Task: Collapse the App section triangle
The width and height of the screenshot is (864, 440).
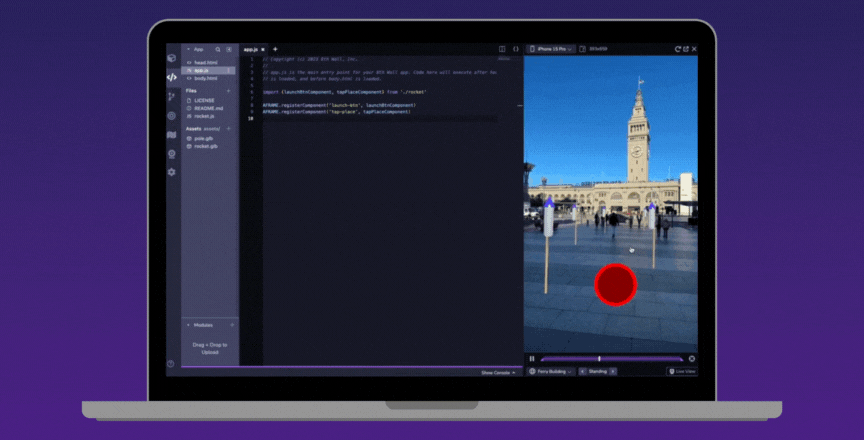Action: [x=188, y=50]
